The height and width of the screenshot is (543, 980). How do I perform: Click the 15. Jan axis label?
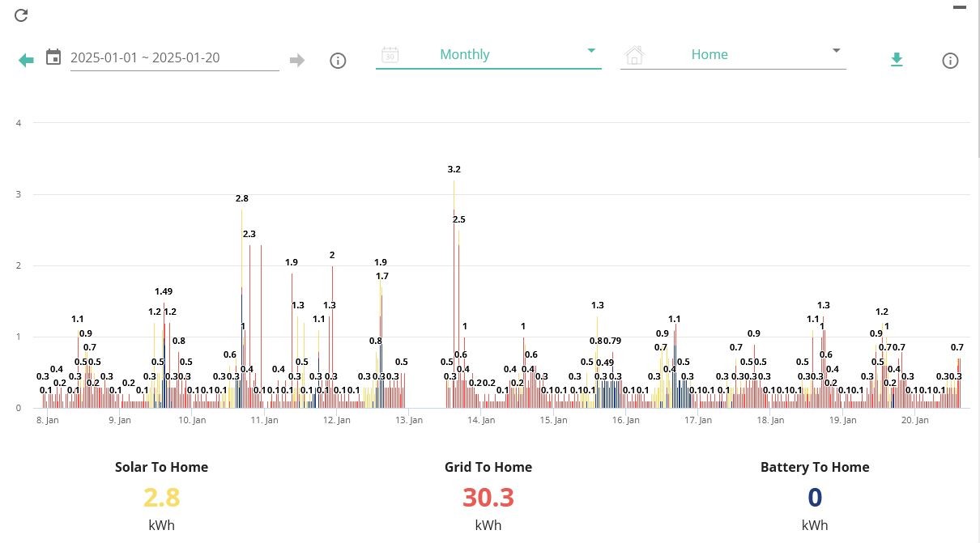(x=553, y=420)
